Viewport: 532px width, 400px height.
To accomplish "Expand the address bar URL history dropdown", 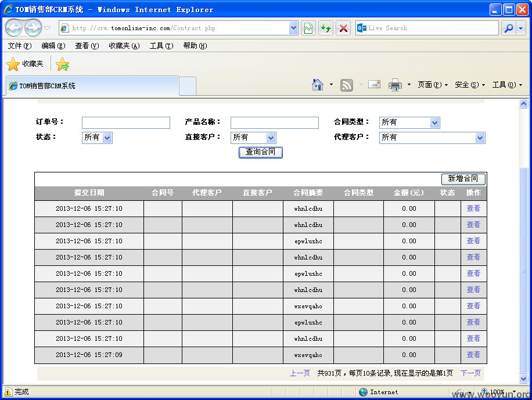I will click(x=293, y=28).
